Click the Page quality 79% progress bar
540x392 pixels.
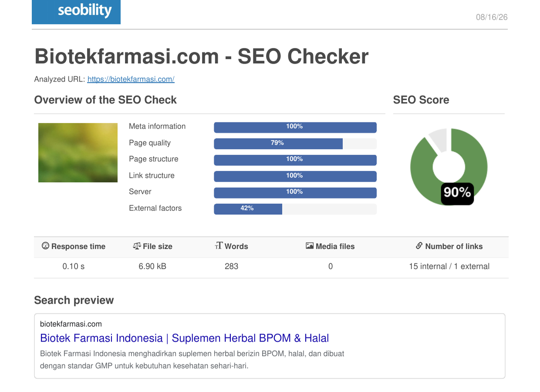click(295, 144)
